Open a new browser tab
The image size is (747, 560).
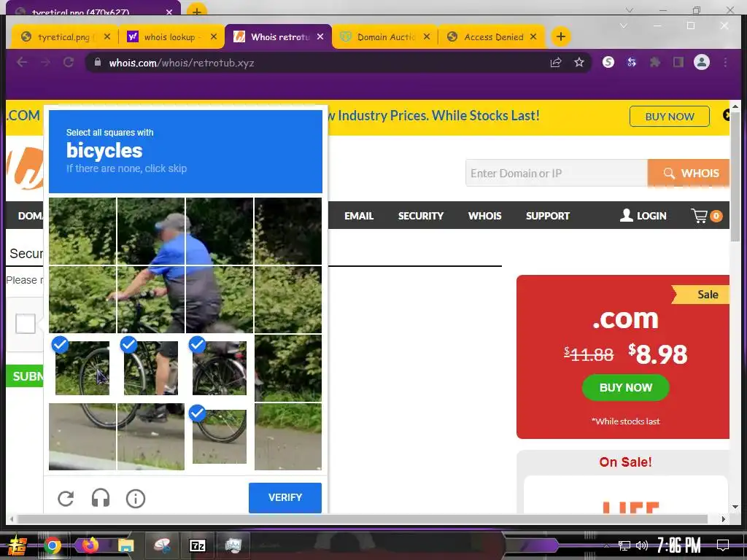(x=561, y=36)
